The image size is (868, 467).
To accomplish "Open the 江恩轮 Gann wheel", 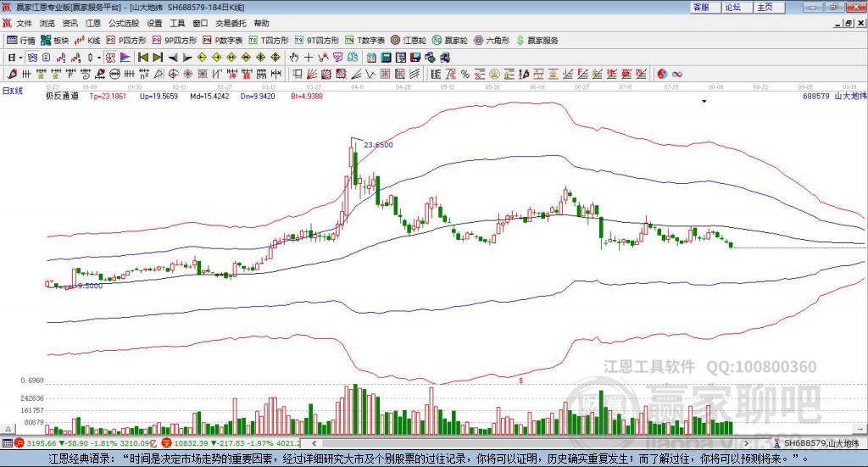I will [409, 41].
